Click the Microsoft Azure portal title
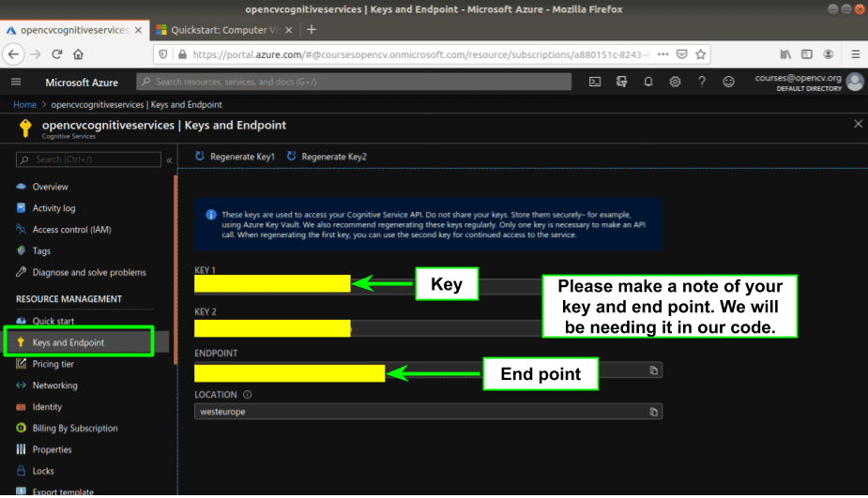Viewport: 868px width, 498px height. pos(82,83)
